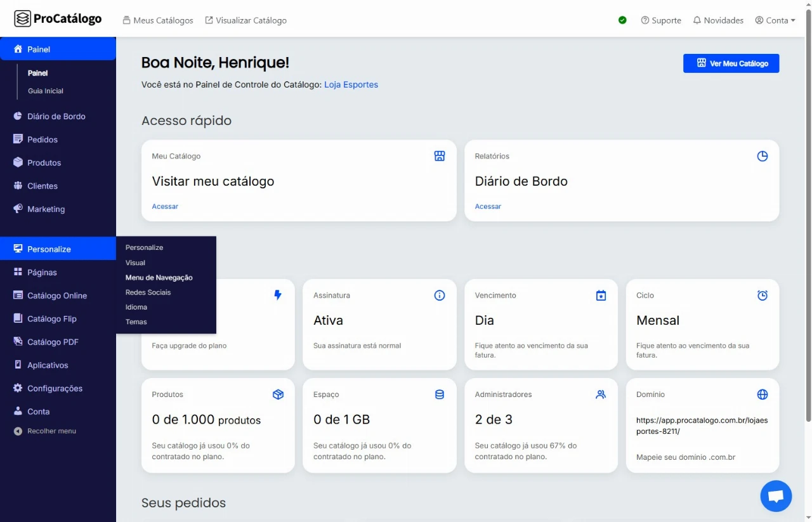Open the live chat bubble icon
Screen dimensions: 812x522
(x=776, y=496)
